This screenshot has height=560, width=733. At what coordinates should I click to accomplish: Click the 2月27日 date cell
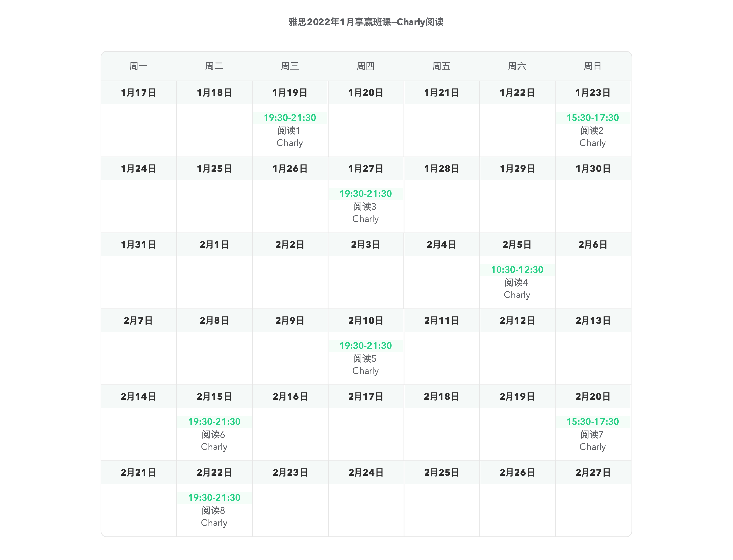[593, 472]
